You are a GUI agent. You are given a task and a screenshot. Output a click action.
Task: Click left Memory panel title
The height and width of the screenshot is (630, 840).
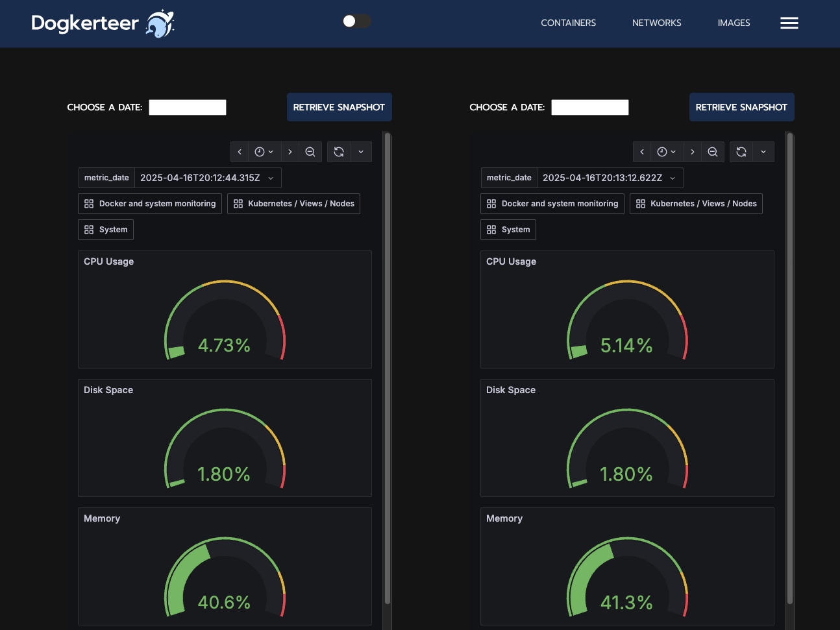pos(102,518)
